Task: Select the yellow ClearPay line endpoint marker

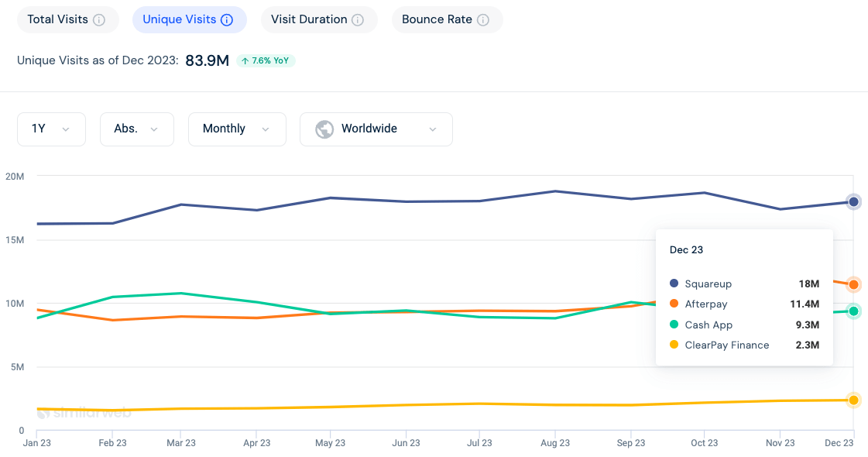Action: [x=853, y=400]
